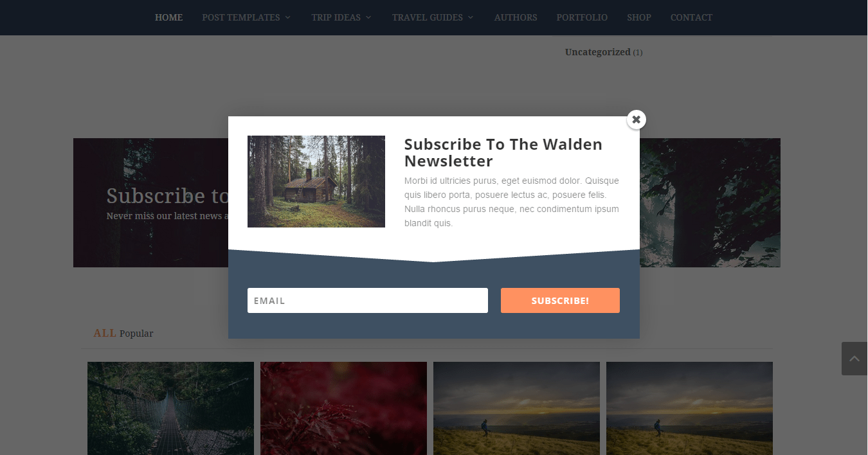Open the red leaves post thumbnail

click(343, 408)
